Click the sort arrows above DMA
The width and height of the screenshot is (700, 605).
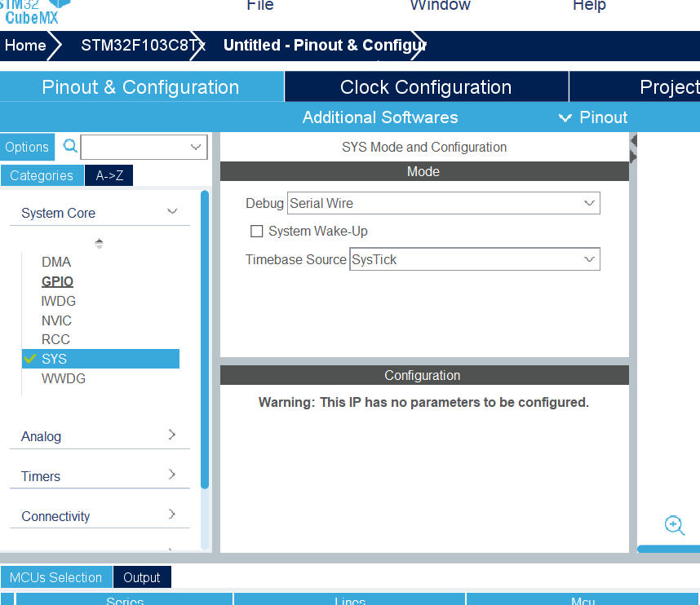[99, 243]
